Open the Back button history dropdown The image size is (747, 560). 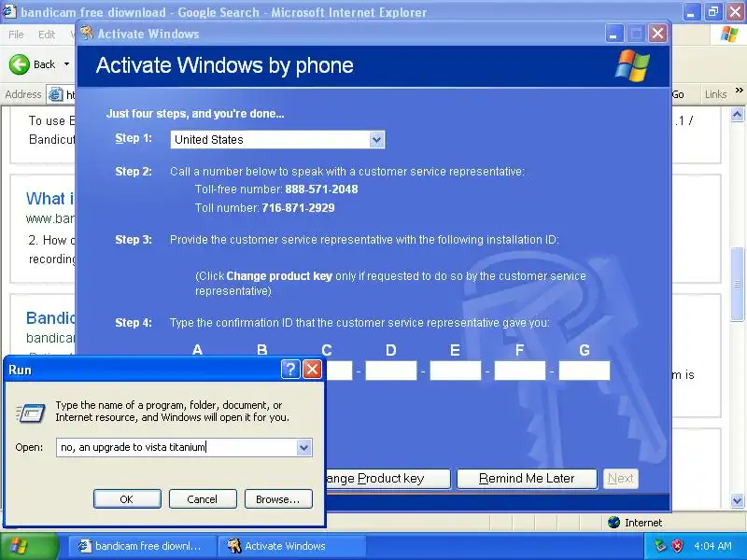66,64
